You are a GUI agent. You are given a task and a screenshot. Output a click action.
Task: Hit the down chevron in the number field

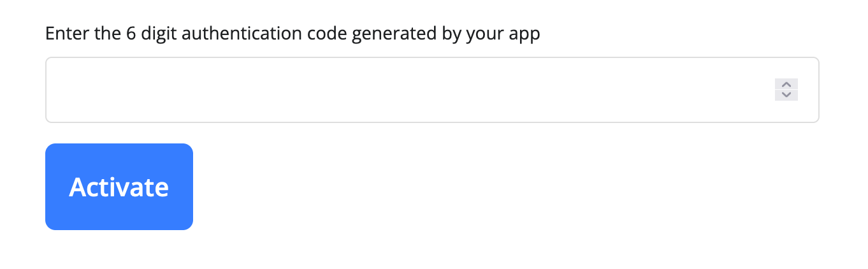786,95
